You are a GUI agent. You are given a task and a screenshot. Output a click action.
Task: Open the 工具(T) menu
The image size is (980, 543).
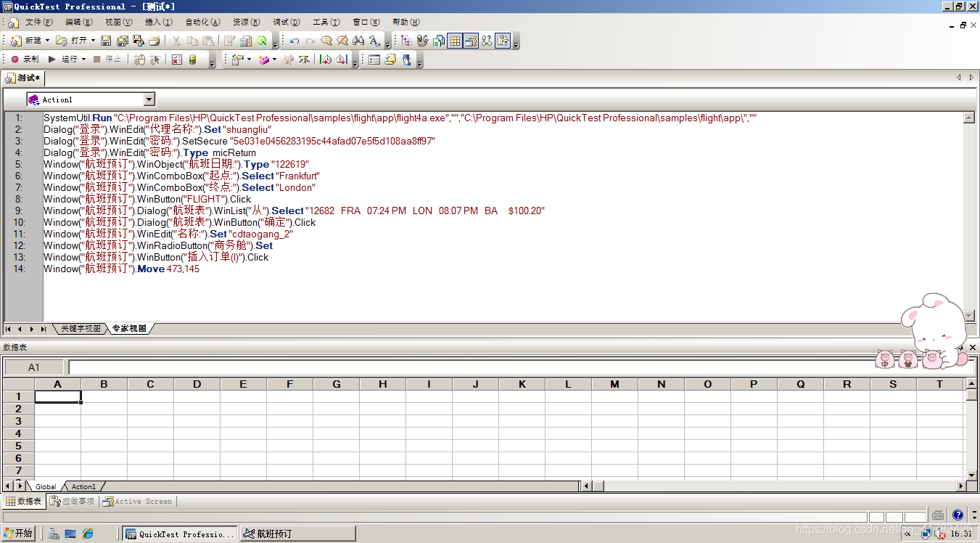pos(326,23)
